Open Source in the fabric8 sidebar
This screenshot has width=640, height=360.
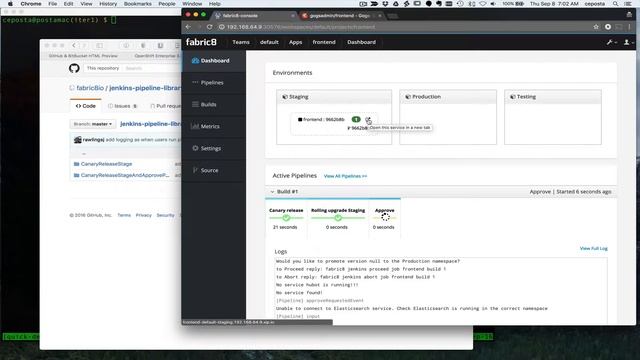[214, 170]
